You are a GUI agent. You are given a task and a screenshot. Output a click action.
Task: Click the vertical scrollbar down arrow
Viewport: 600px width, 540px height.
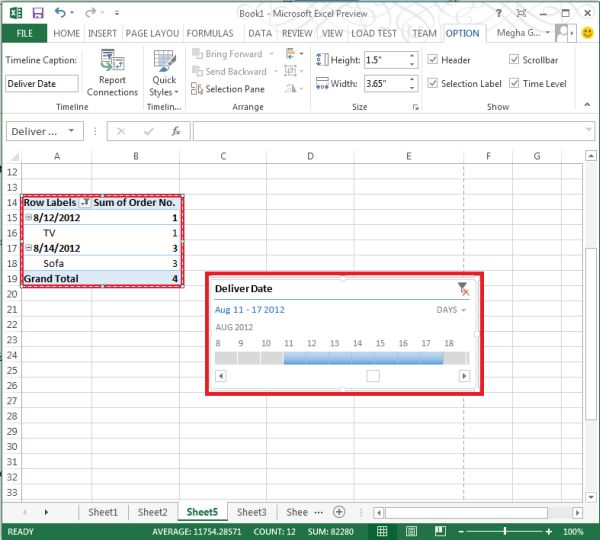(x=591, y=497)
